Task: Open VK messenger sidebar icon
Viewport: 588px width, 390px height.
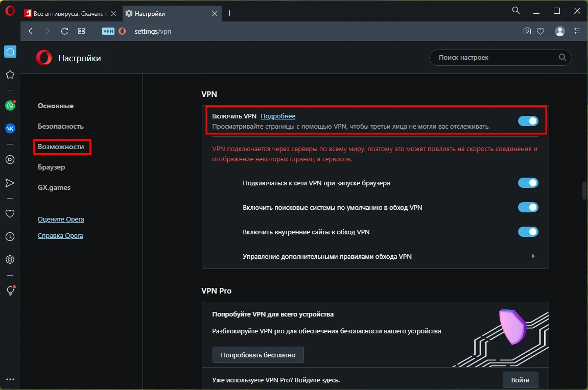Action: tap(10, 129)
